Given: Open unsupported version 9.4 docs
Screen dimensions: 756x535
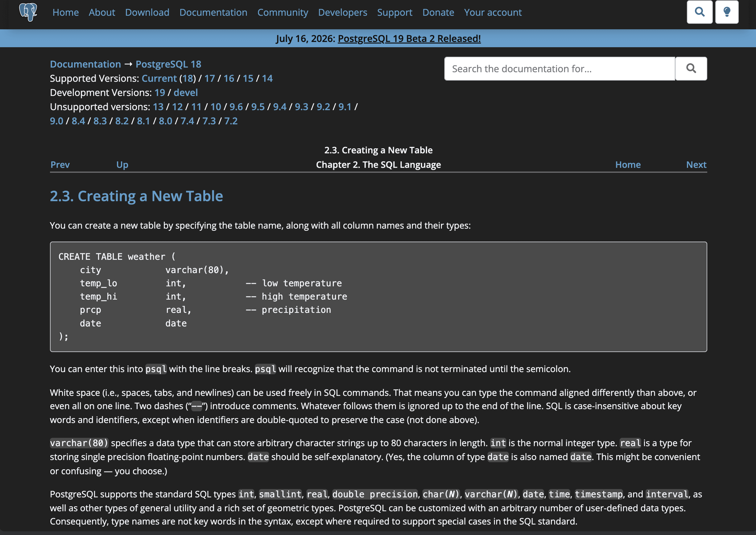Looking at the screenshot, I should [280, 107].
